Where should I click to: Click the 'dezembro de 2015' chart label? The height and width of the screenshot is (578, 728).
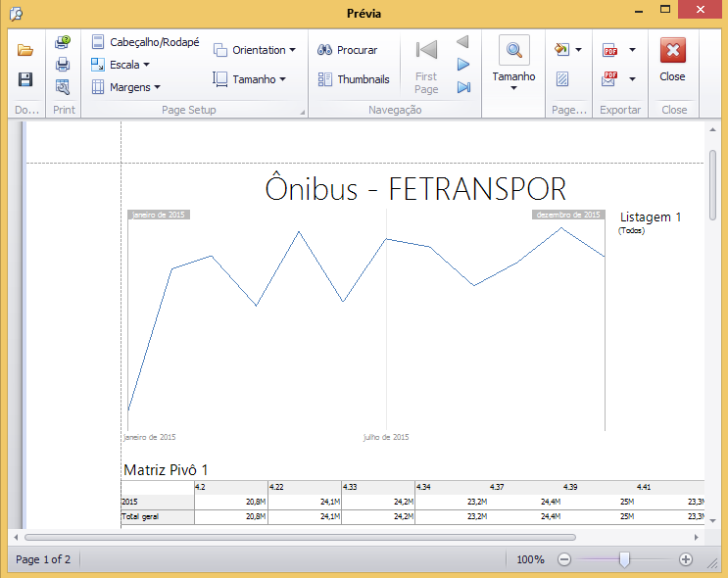pyautogui.click(x=568, y=215)
